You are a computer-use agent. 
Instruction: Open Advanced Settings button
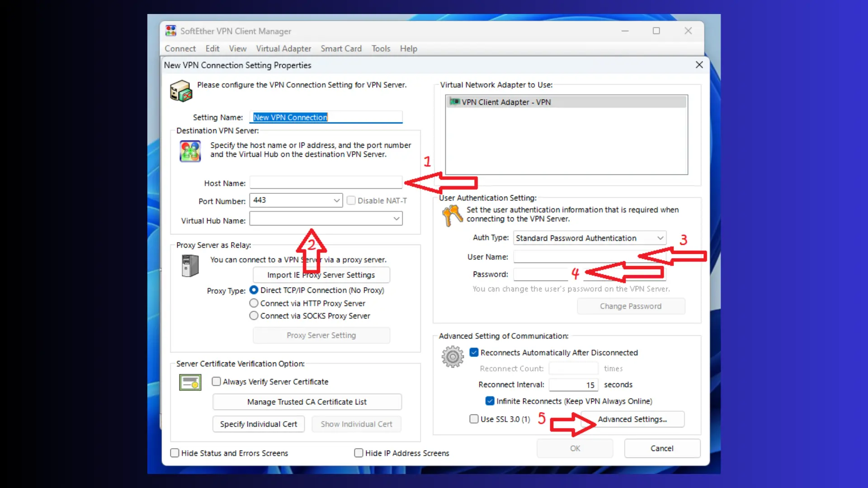632,419
